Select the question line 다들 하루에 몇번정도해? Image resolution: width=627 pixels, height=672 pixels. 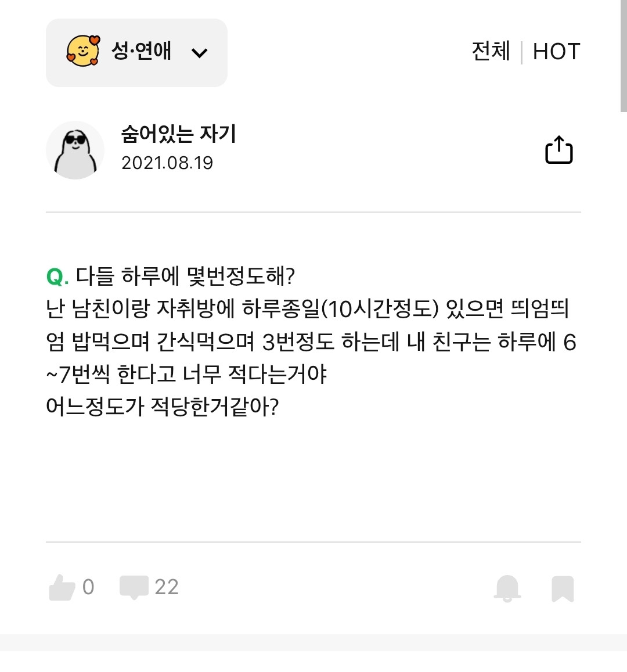tap(186, 276)
